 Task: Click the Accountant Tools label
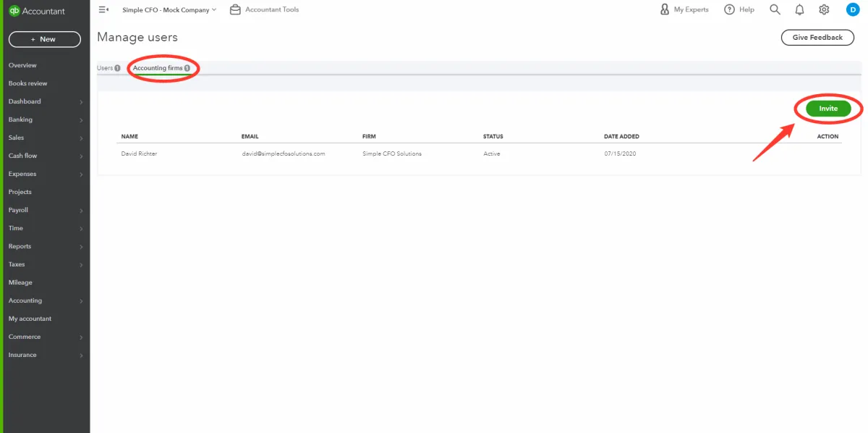[x=272, y=10]
